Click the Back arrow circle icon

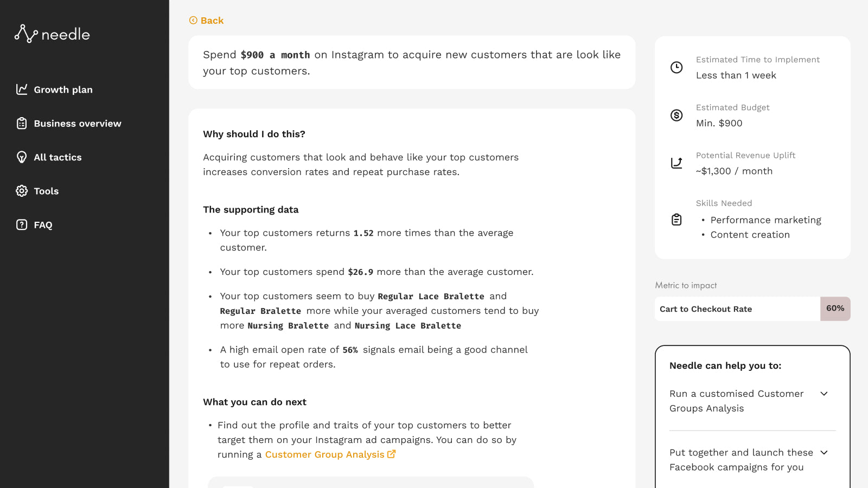[193, 20]
